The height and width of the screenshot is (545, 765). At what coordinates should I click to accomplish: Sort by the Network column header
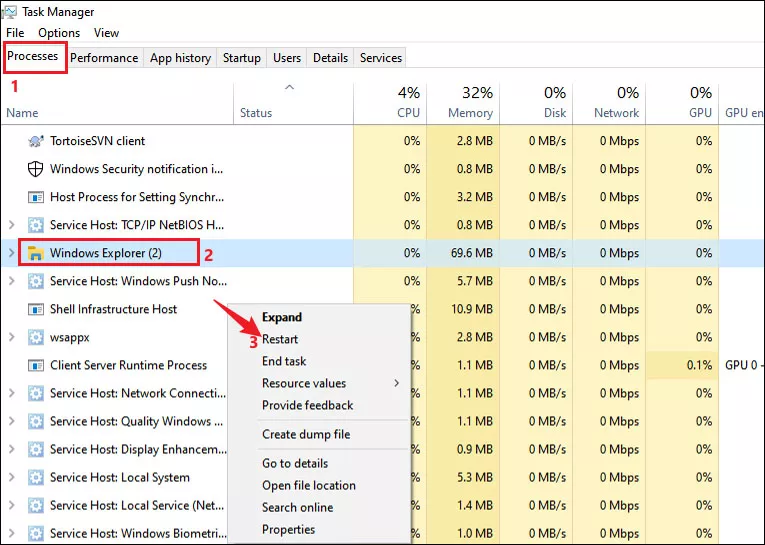click(x=609, y=103)
